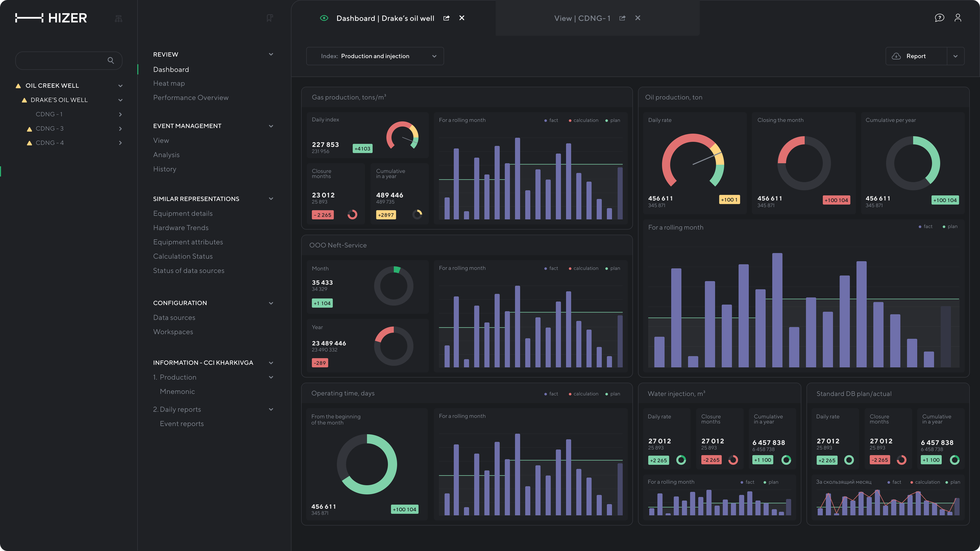
Task: Toggle calculation legend in Gas production chart
Action: pos(583,120)
